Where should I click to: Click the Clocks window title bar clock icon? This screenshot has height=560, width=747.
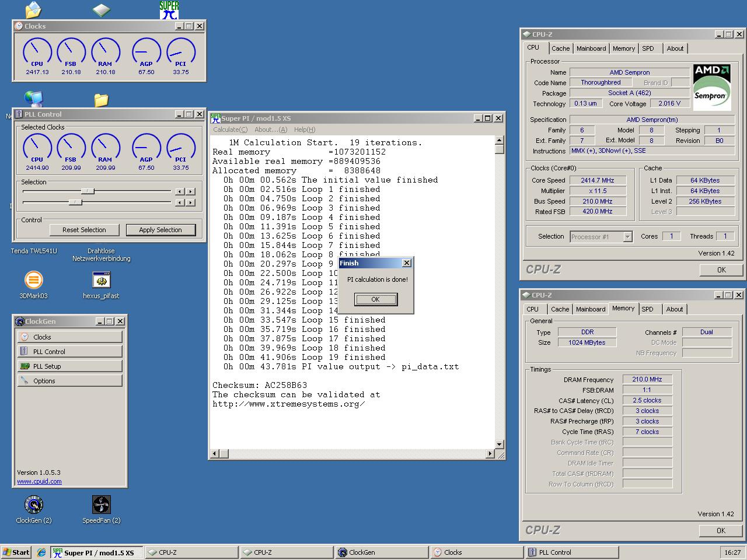pos(19,26)
